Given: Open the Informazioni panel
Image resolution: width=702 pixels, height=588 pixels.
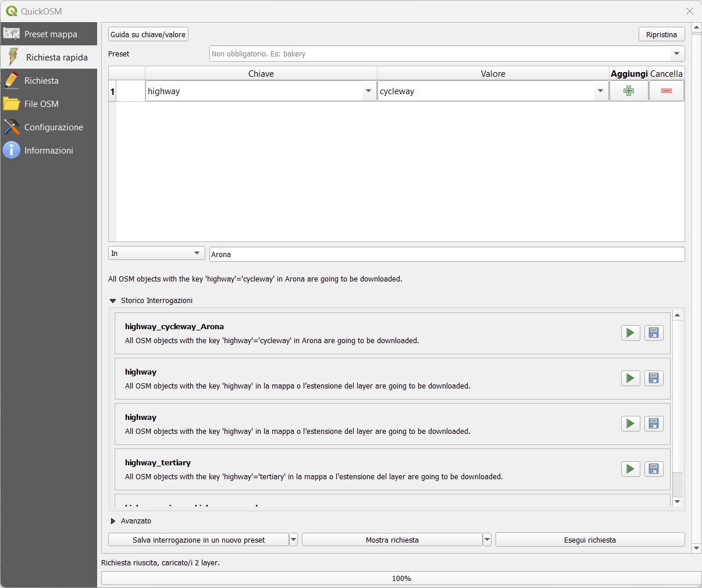Looking at the screenshot, I should [49, 151].
